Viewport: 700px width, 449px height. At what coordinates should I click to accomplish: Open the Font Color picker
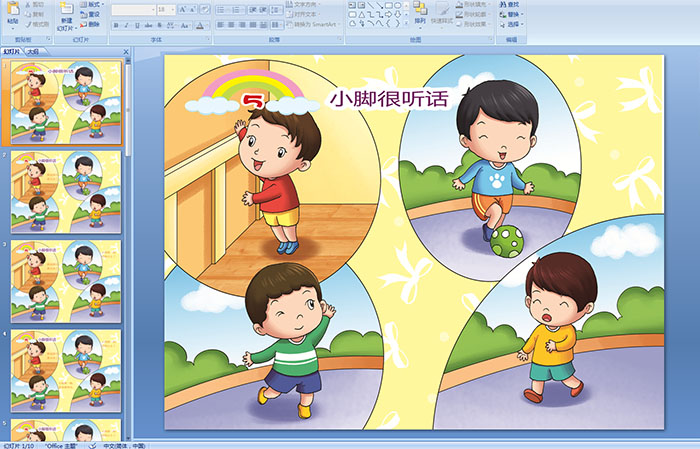[201, 25]
